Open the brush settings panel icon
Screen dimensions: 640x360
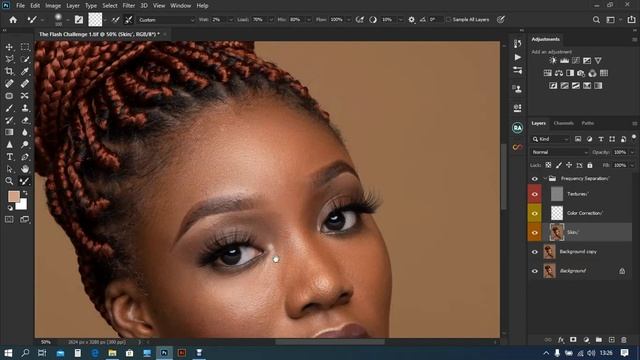[79, 20]
